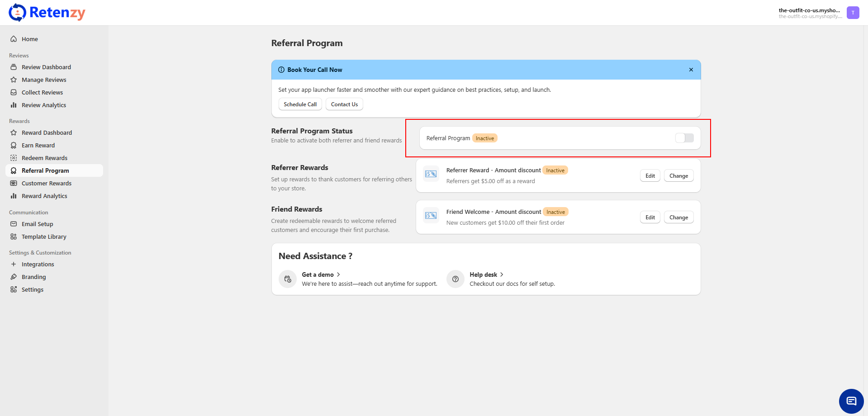Click Change on Friend Welcome reward
Viewport: 868px width, 416px height.
(678, 217)
